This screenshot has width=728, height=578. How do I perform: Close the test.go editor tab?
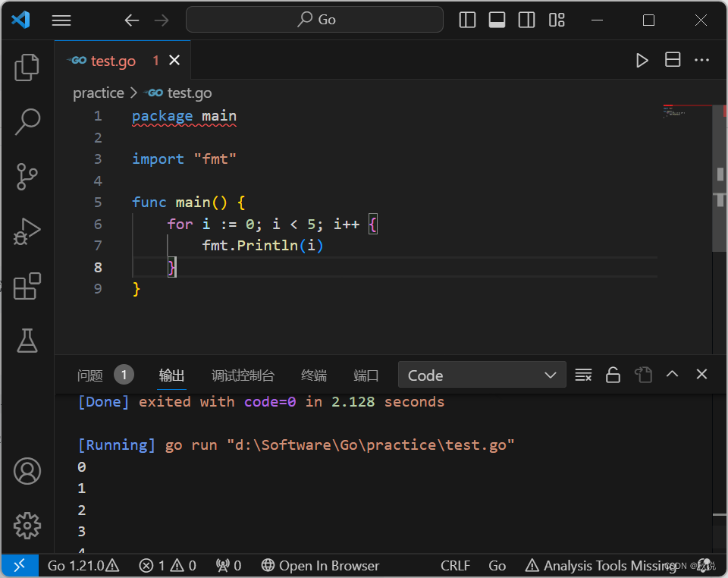pos(174,60)
